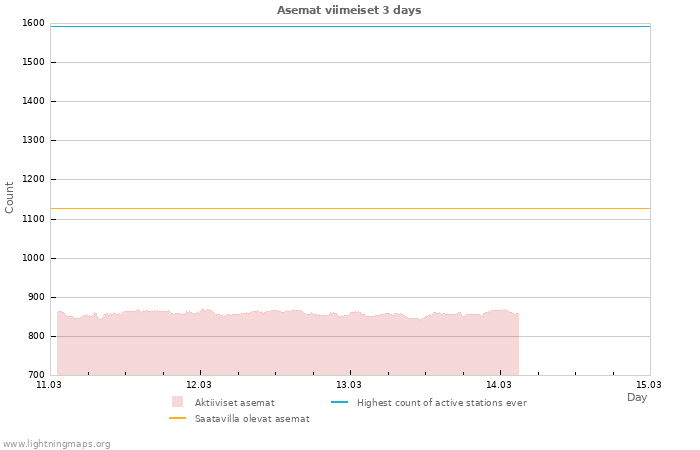Image resolution: width=700 pixels, height=450 pixels.
Task: Click the pink Aktiiviset asemat legend swatch
Action: 177,402
